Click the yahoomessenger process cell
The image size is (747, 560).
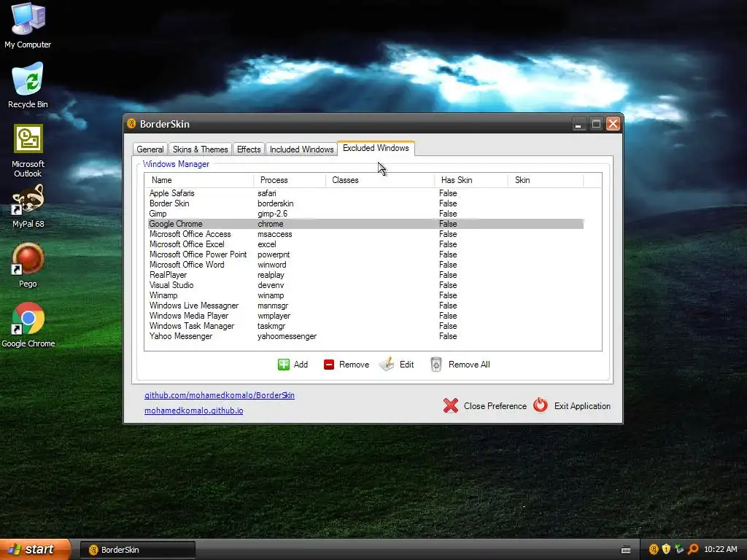point(287,336)
